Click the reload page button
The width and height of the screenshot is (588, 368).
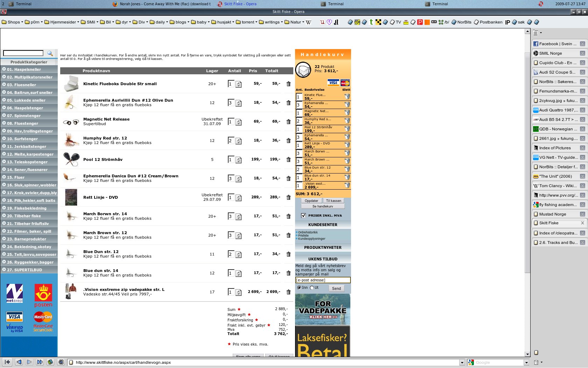coord(50,362)
